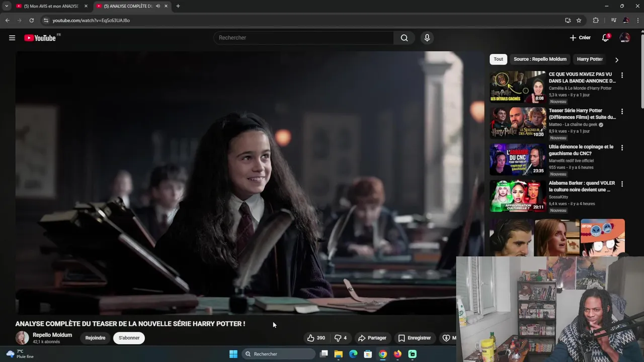This screenshot has height=362, width=644.
Task: Go back in browser history
Action: (x=7, y=20)
